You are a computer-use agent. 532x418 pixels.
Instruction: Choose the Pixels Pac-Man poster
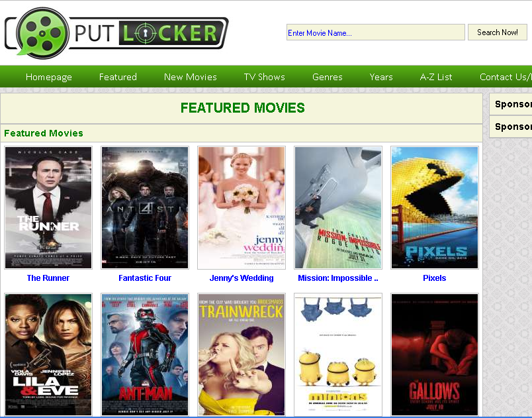point(435,207)
